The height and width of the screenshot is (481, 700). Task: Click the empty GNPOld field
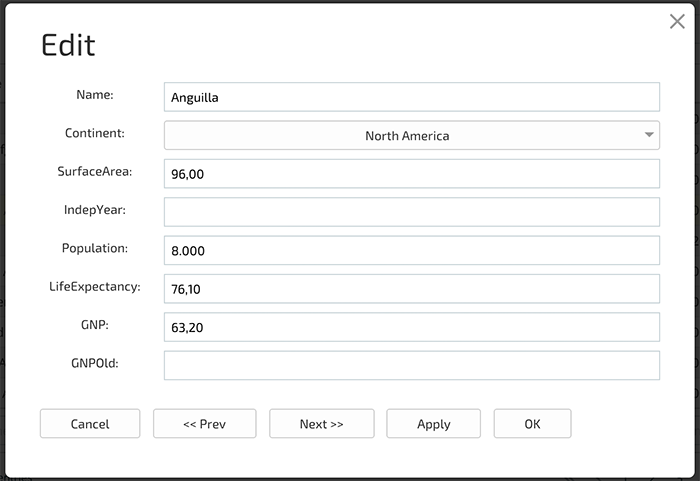pos(412,365)
